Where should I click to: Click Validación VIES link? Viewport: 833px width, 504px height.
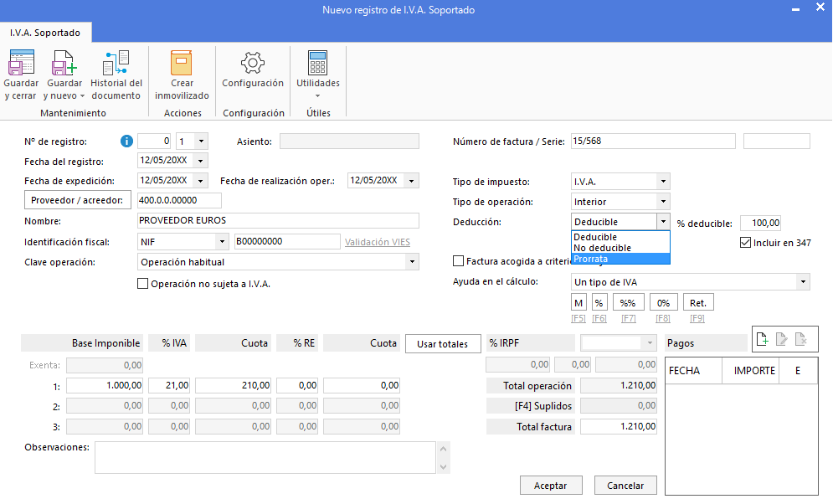coord(378,242)
